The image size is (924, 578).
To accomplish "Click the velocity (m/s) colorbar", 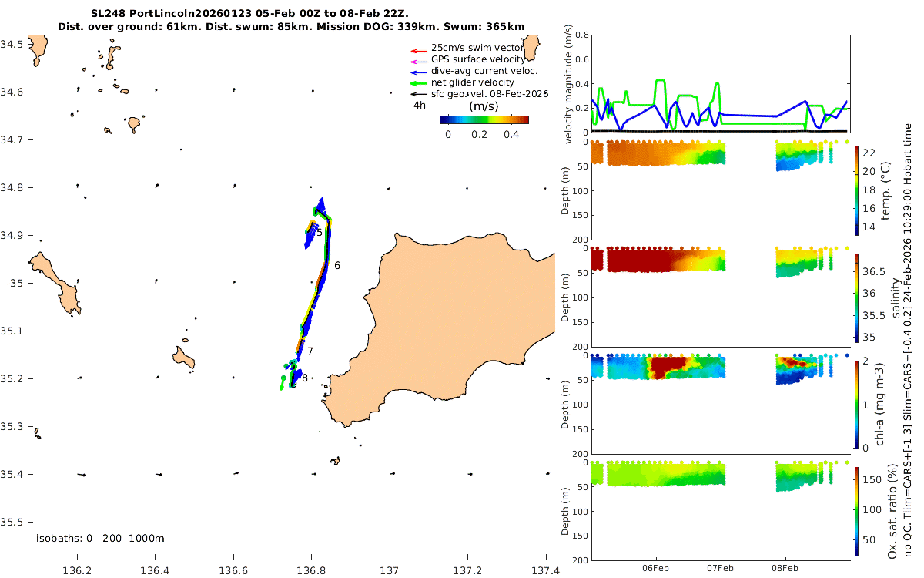I will pyautogui.click(x=484, y=119).
